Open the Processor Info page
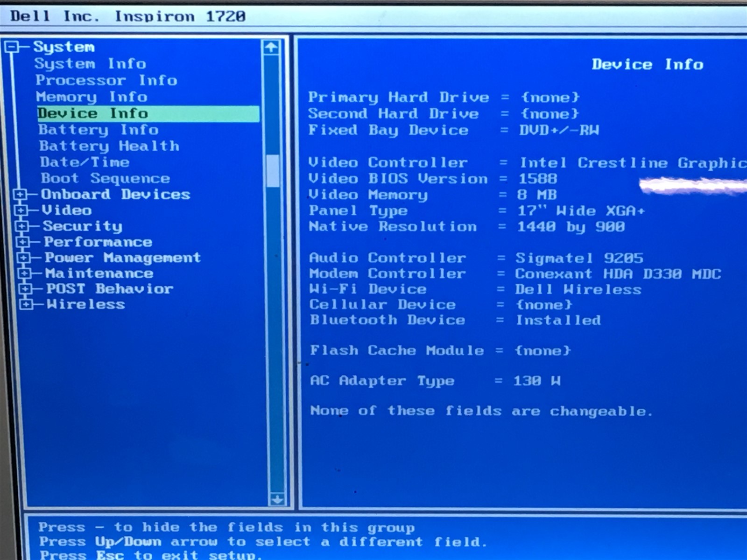This screenshot has width=747, height=560. click(106, 80)
